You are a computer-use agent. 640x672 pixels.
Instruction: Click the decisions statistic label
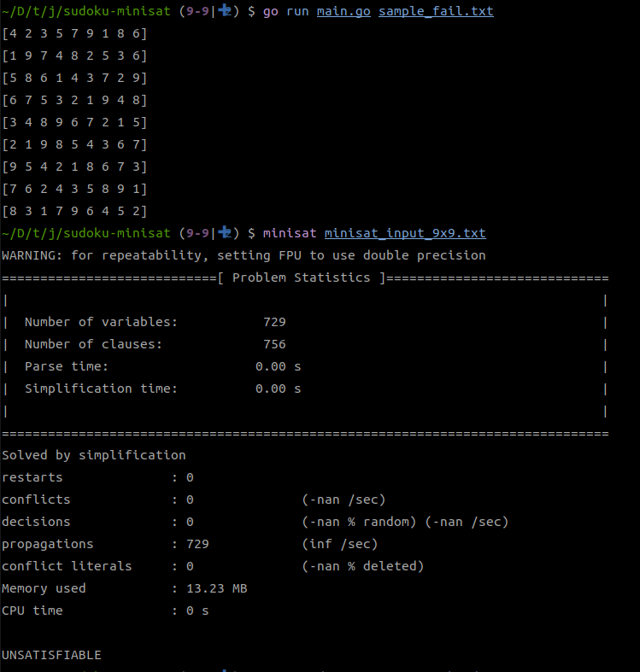tap(36, 522)
